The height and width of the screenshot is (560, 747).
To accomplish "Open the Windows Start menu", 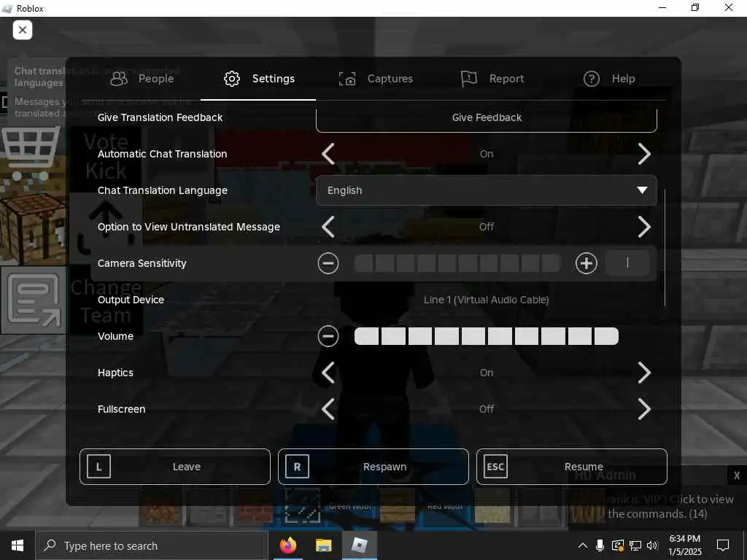I will (18, 545).
